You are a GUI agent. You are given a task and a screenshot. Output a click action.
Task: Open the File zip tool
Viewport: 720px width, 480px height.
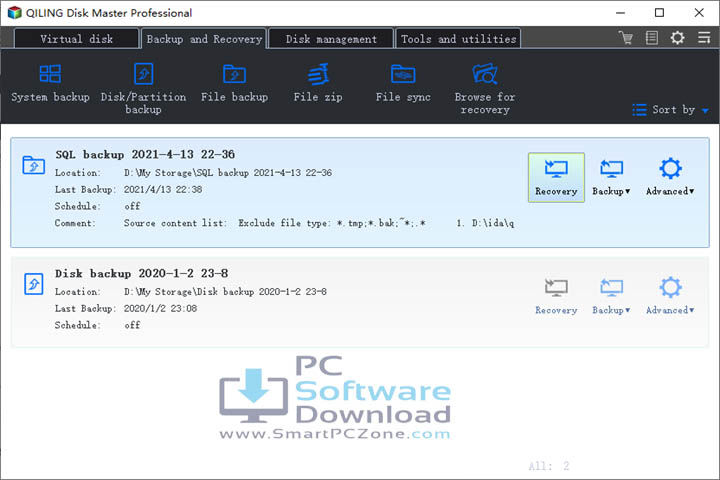click(x=318, y=84)
